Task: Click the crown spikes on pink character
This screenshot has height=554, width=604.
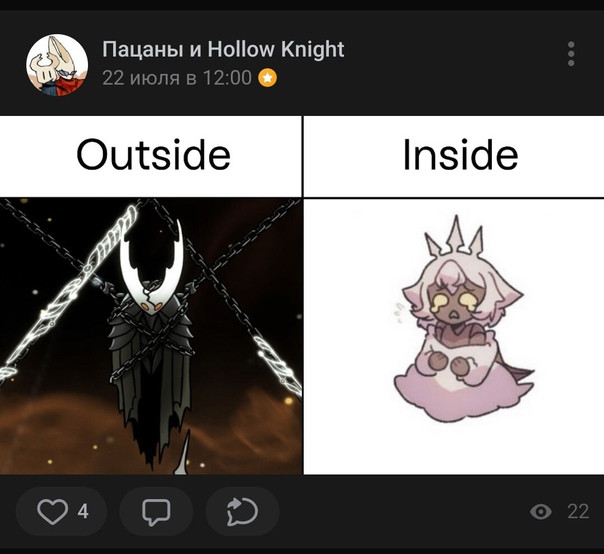Action: click(x=455, y=235)
